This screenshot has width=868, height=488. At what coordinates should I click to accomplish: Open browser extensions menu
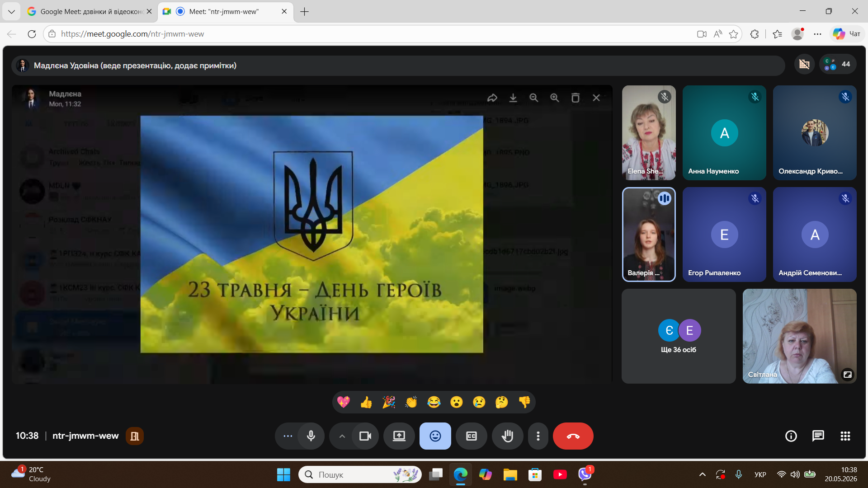coord(755,34)
